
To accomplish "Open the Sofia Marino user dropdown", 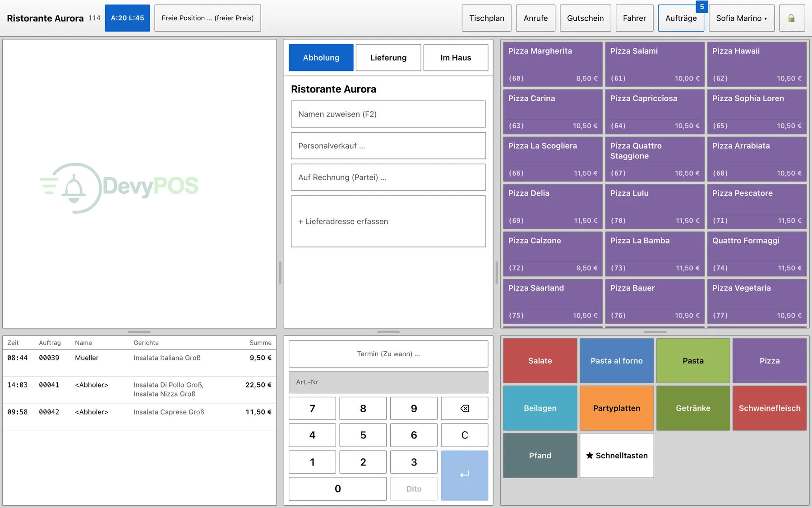I will [x=741, y=18].
